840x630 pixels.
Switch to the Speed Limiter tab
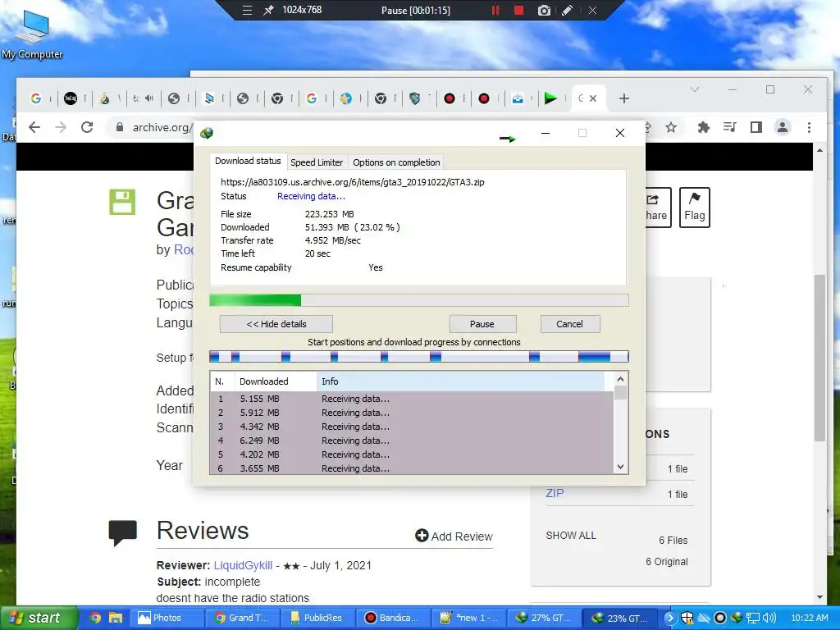pyautogui.click(x=317, y=162)
